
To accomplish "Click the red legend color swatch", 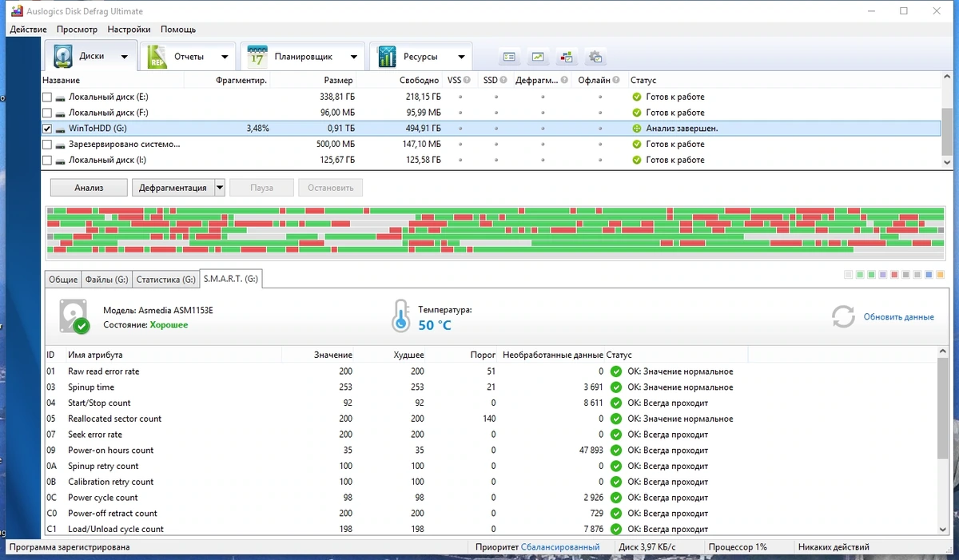I will 894,275.
